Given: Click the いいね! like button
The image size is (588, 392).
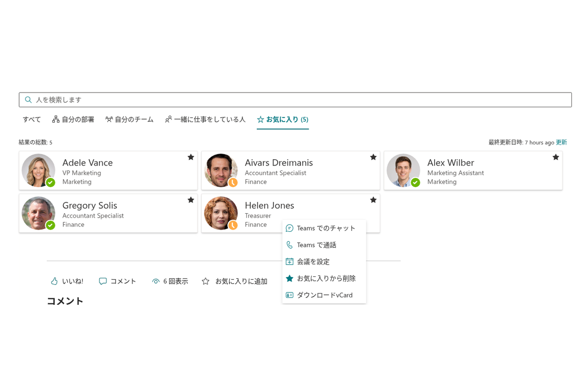Looking at the screenshot, I should pyautogui.click(x=67, y=281).
